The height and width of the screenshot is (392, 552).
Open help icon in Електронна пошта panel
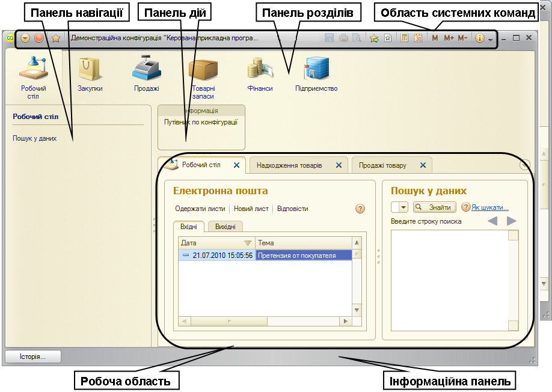(x=360, y=209)
